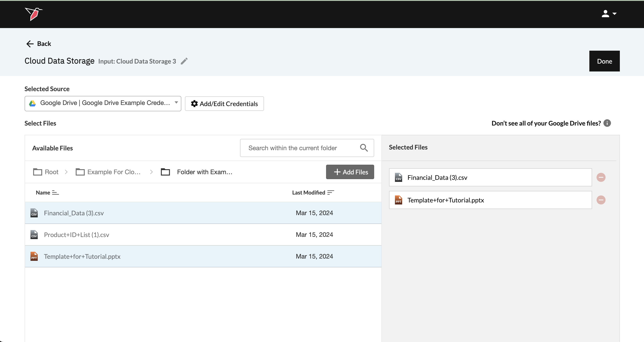
Task: Open Add/Edit Credentials settings
Action: coord(224,104)
